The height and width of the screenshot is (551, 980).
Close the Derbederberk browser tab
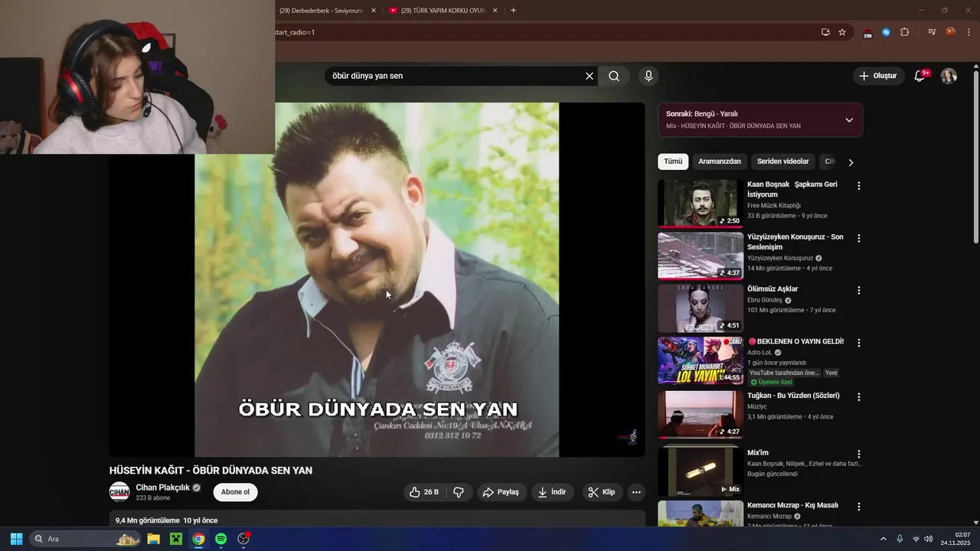coord(374,11)
